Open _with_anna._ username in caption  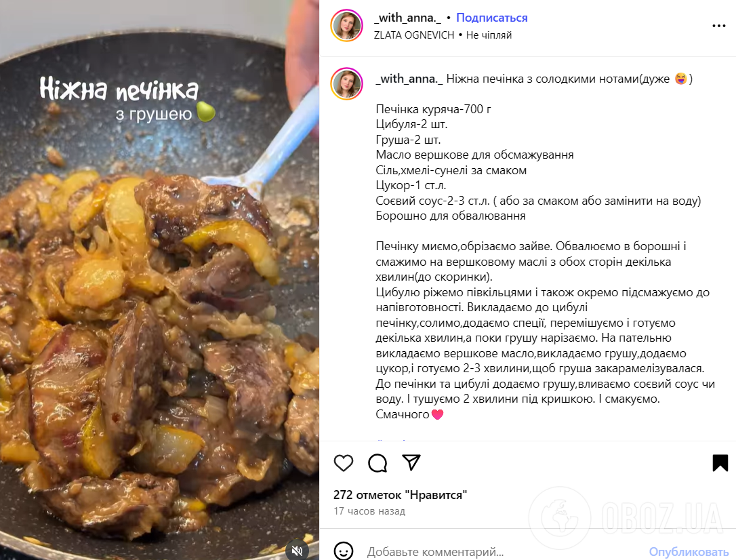[409, 79]
